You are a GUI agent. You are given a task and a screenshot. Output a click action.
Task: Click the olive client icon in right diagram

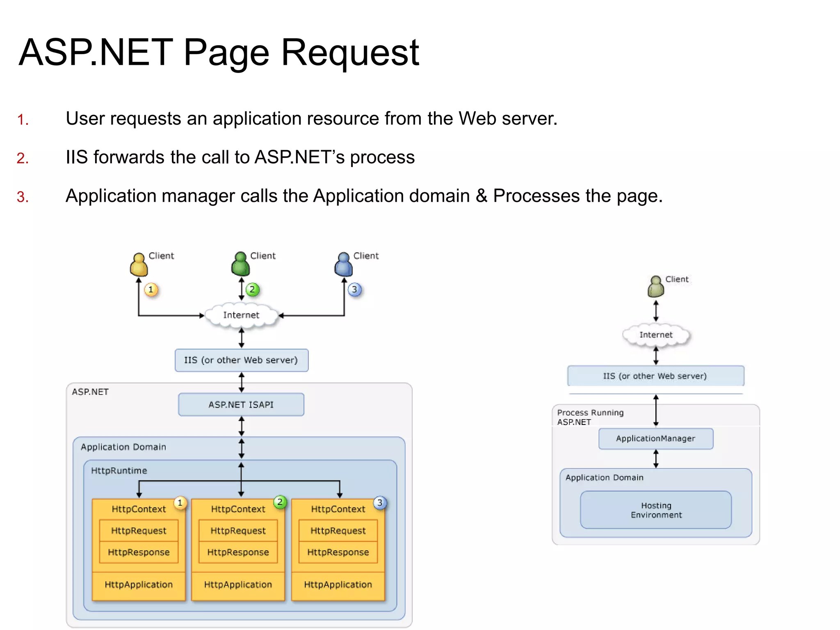[x=655, y=287]
